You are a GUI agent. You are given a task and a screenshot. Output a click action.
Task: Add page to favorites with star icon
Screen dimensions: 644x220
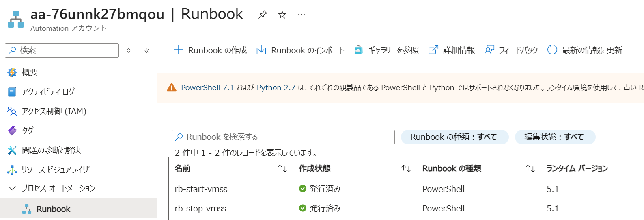pos(282,15)
